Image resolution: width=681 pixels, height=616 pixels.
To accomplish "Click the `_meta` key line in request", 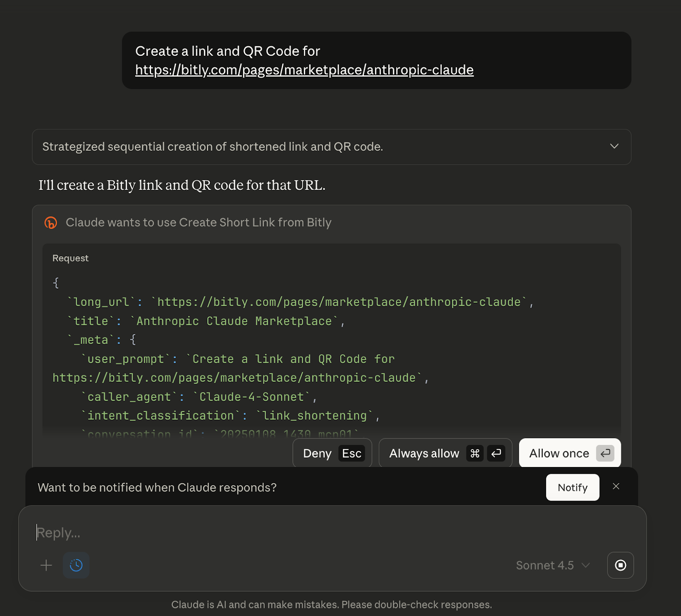I will [x=102, y=340].
